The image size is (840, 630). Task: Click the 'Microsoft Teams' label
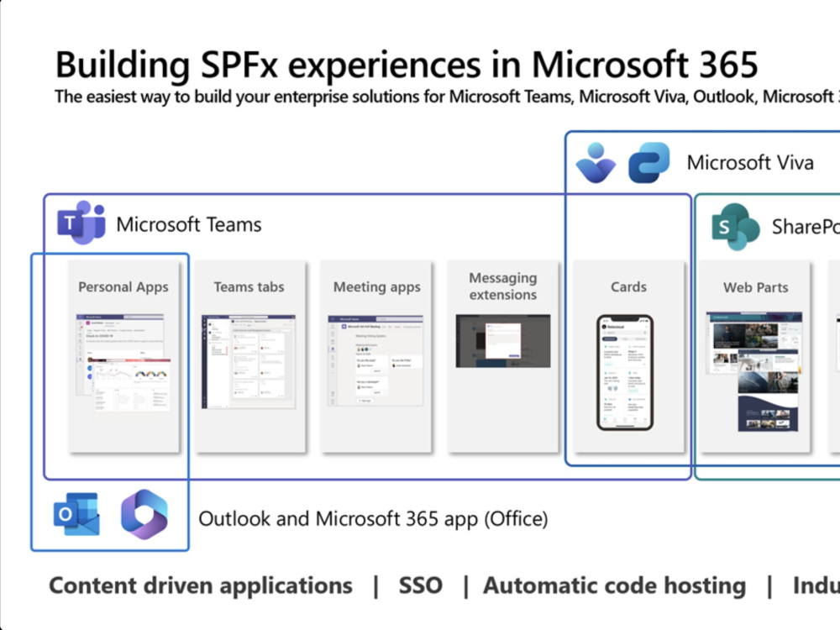click(188, 224)
